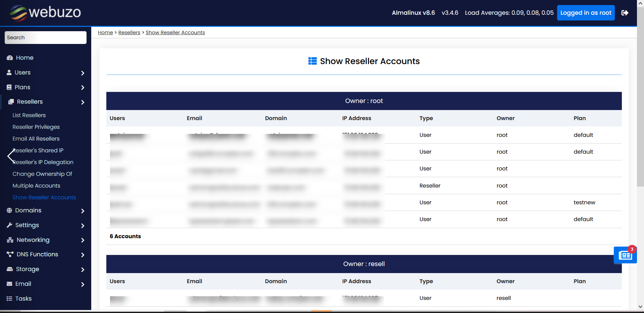Select the Home icon in sidebar
This screenshot has width=644, height=313.
coord(9,57)
